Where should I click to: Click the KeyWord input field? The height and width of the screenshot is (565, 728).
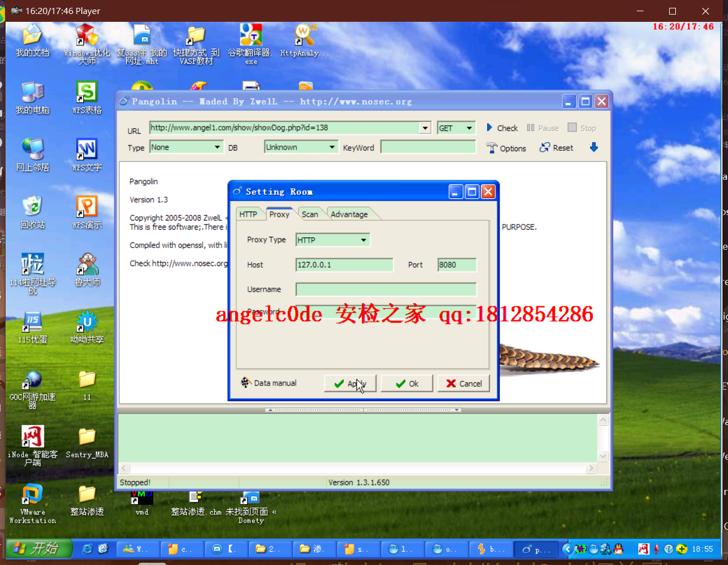[428, 147]
